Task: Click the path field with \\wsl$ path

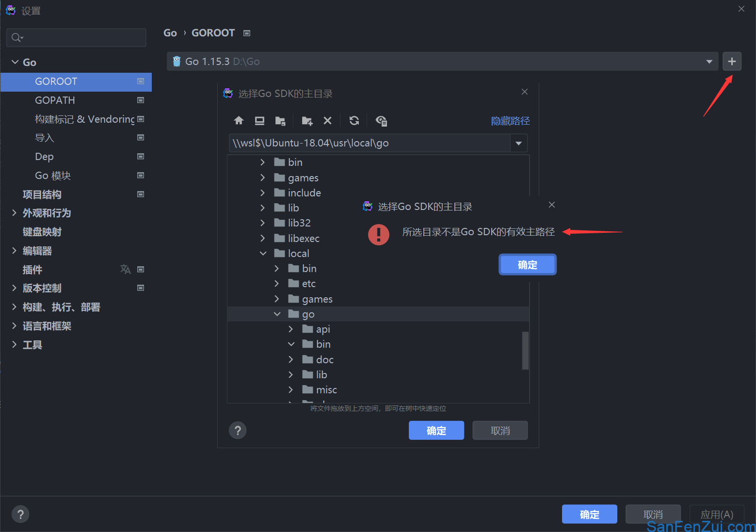Action: (370, 143)
